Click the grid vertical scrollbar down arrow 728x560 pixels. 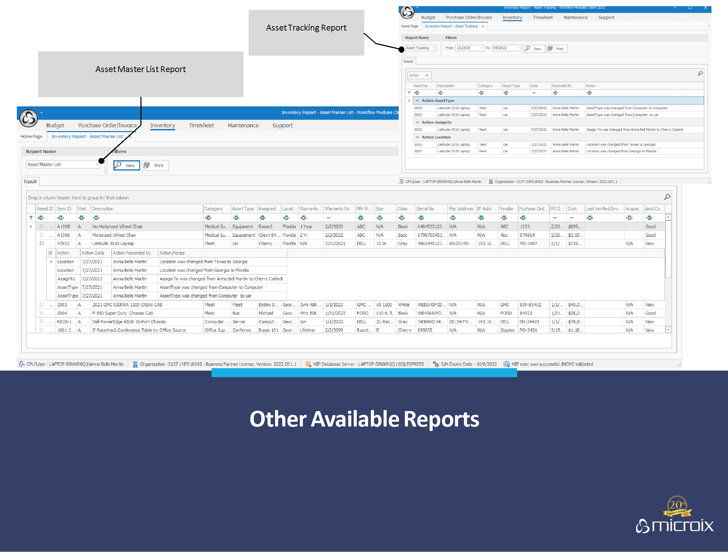[668, 329]
